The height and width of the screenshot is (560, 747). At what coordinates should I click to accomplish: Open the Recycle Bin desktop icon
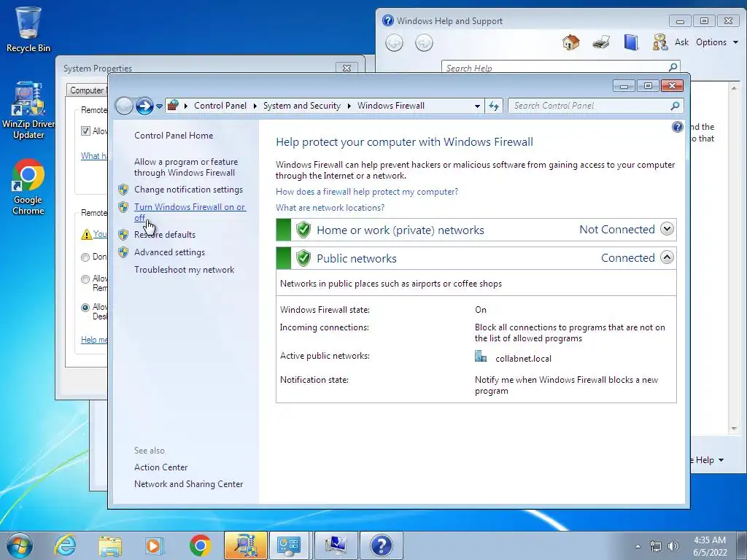28,28
